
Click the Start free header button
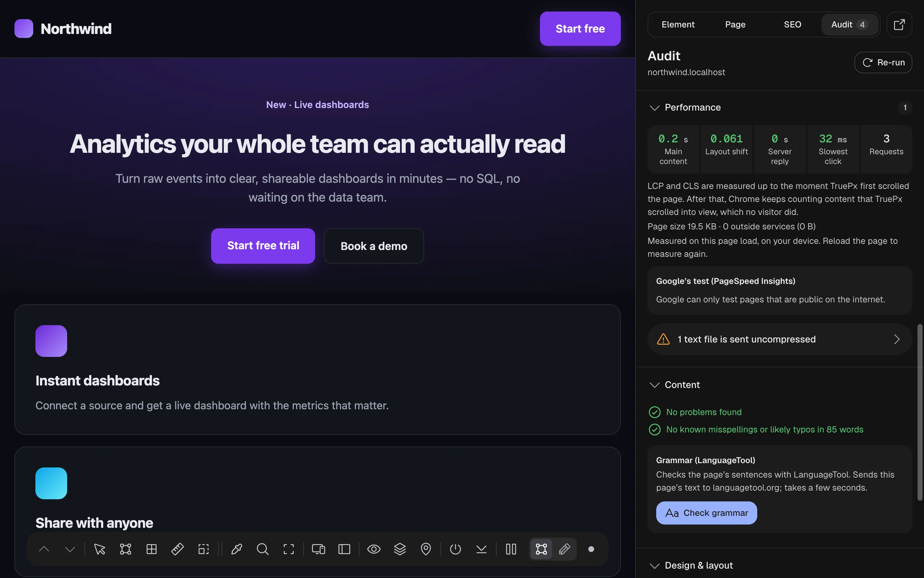580,29
